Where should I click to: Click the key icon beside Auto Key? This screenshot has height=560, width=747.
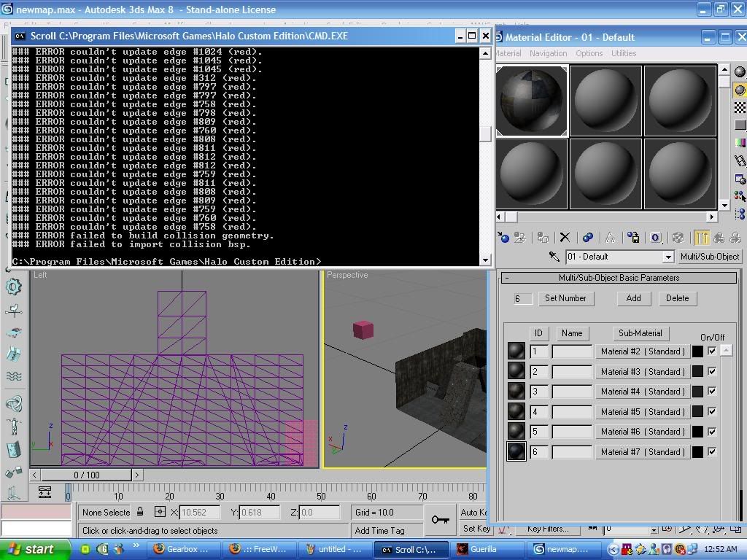coord(440,519)
